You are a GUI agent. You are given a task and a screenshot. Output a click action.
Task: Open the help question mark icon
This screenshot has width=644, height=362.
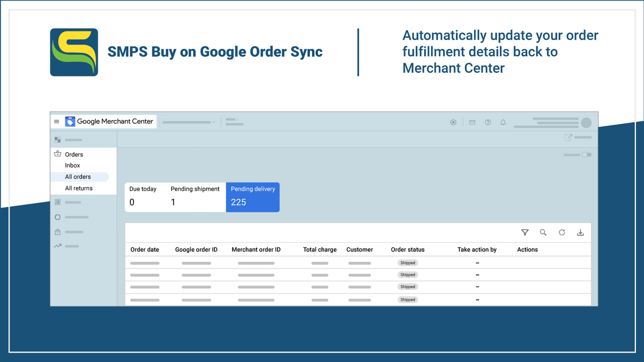click(488, 122)
